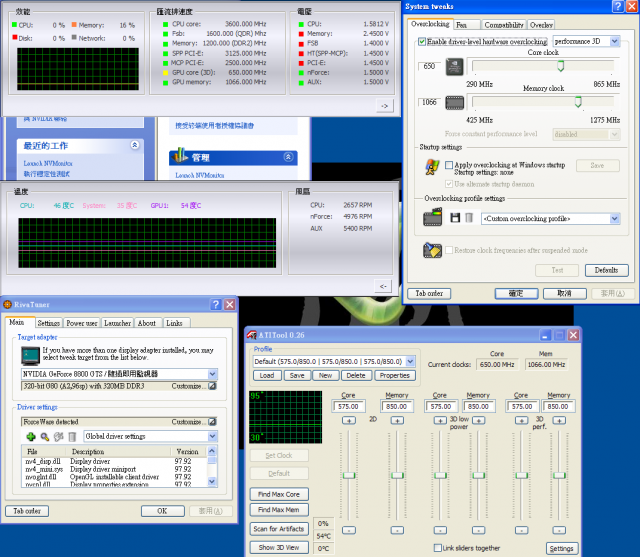Collapse the recent tasks panel chevron
Screen dimensions: 640x557
[x=135, y=145]
